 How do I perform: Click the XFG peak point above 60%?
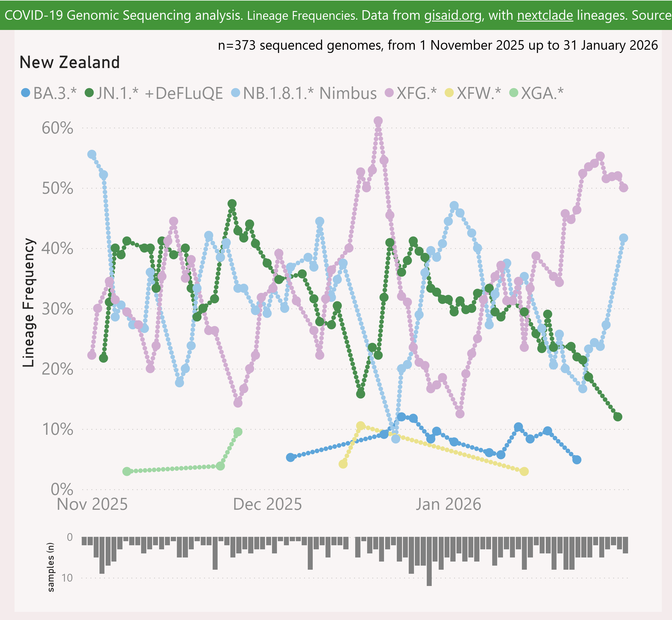coord(378,121)
